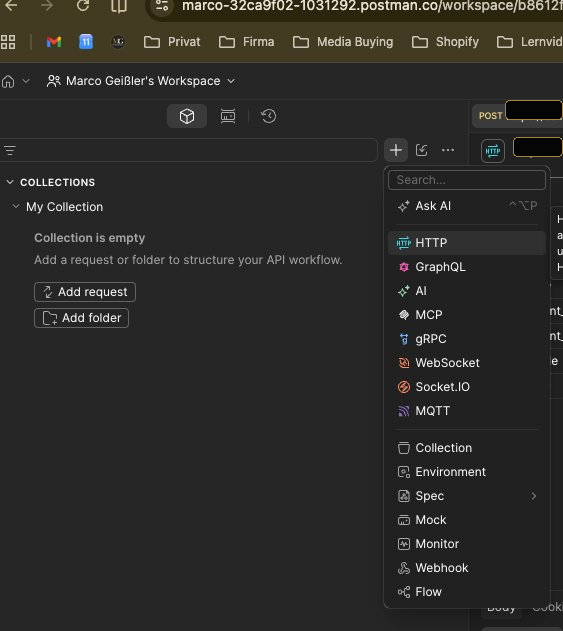Create a new HTTP request

(x=467, y=243)
